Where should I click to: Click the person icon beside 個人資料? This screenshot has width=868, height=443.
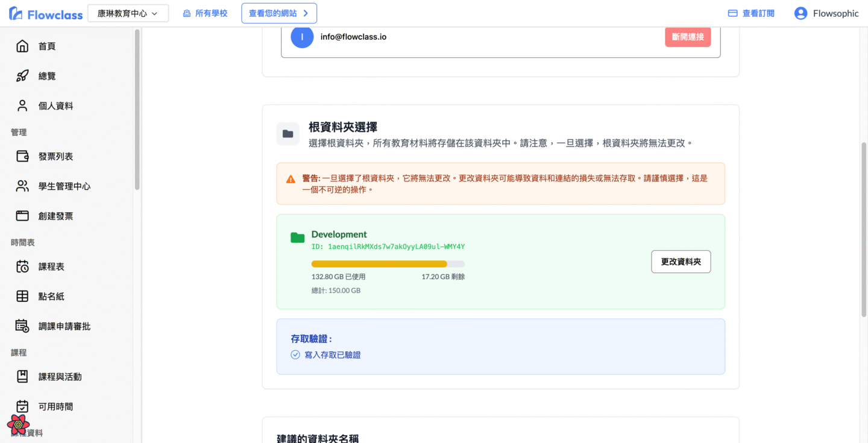tap(22, 106)
